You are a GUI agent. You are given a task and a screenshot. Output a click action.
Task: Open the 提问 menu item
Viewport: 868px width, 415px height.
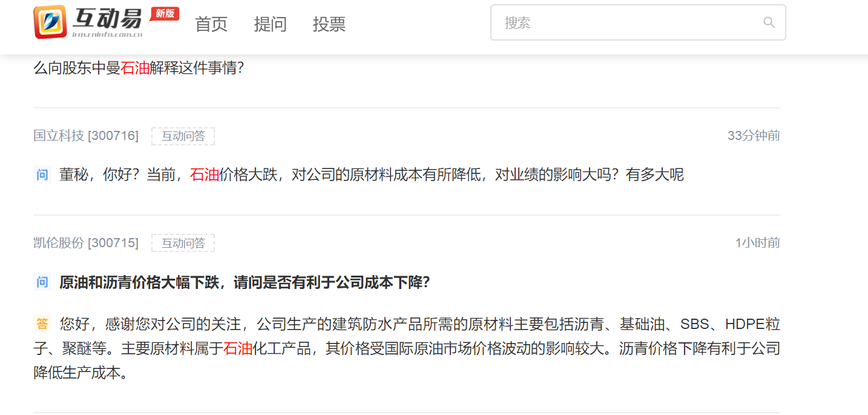coord(270,24)
